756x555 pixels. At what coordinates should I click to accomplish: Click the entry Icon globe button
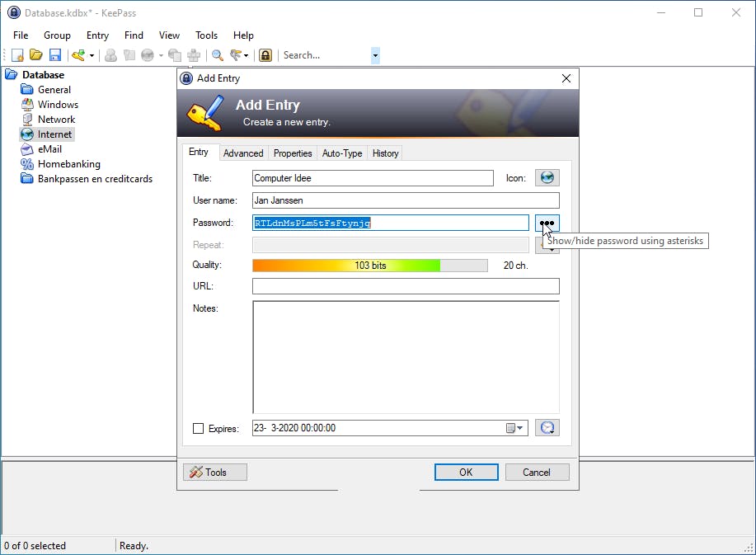(x=547, y=178)
